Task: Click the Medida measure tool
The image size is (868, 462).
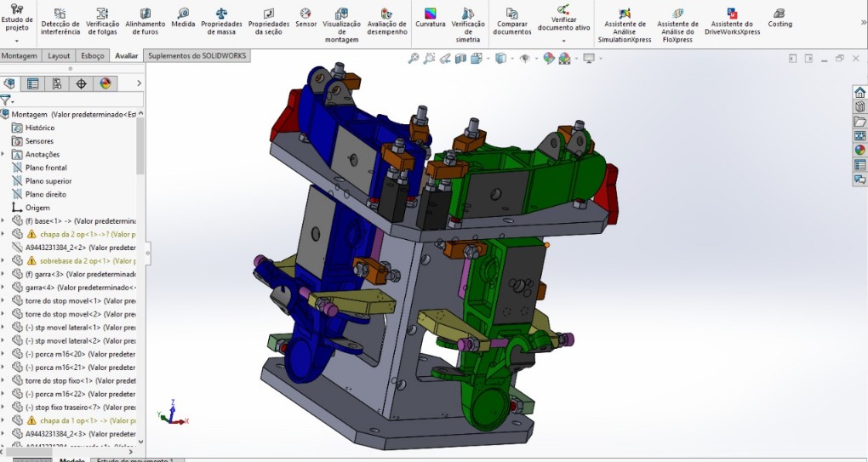Action: [x=183, y=19]
